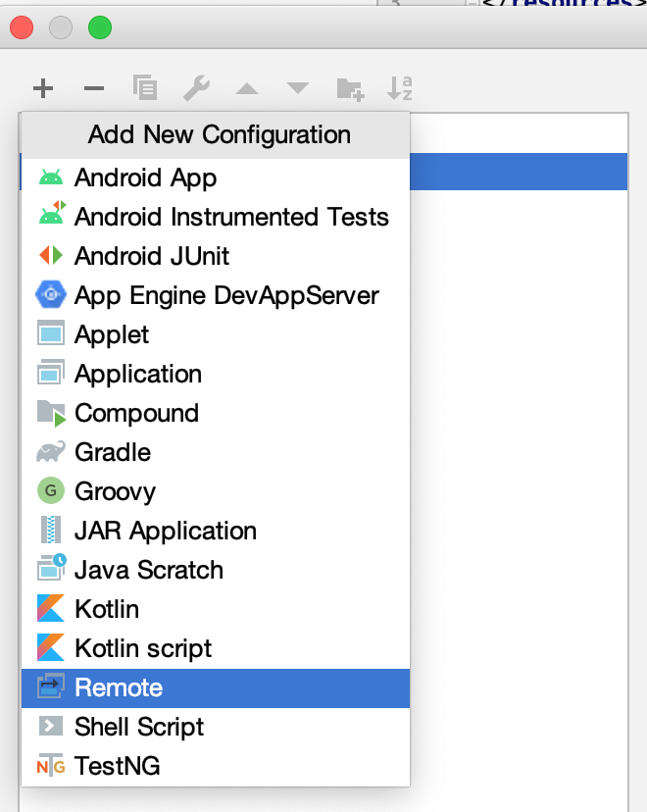Close the dialog with red button
The width and height of the screenshot is (647, 812).
coord(22,27)
